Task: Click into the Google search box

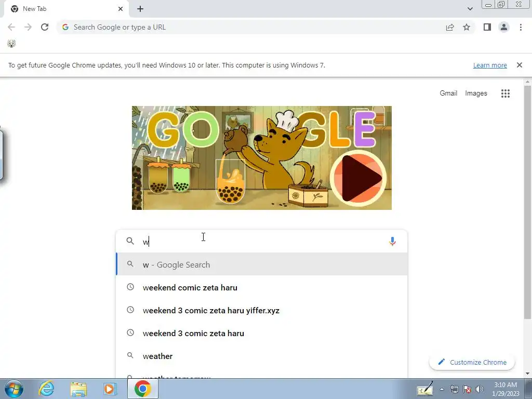Action: point(261,241)
